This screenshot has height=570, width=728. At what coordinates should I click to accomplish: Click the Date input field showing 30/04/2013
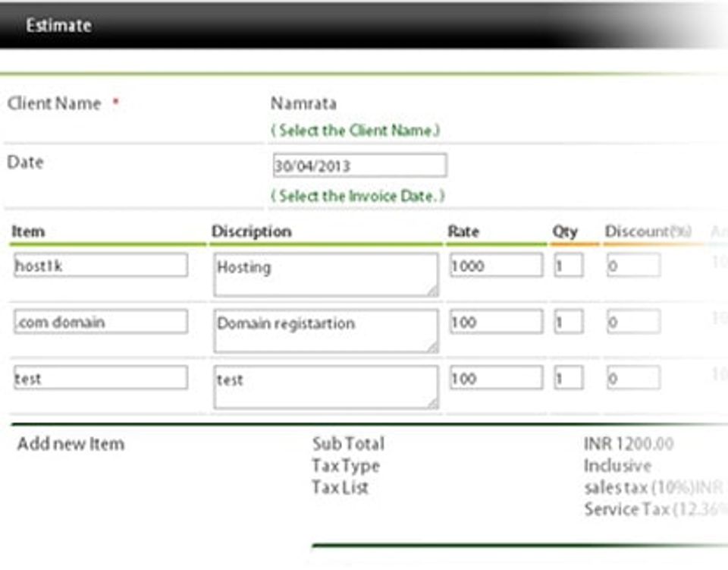[359, 165]
